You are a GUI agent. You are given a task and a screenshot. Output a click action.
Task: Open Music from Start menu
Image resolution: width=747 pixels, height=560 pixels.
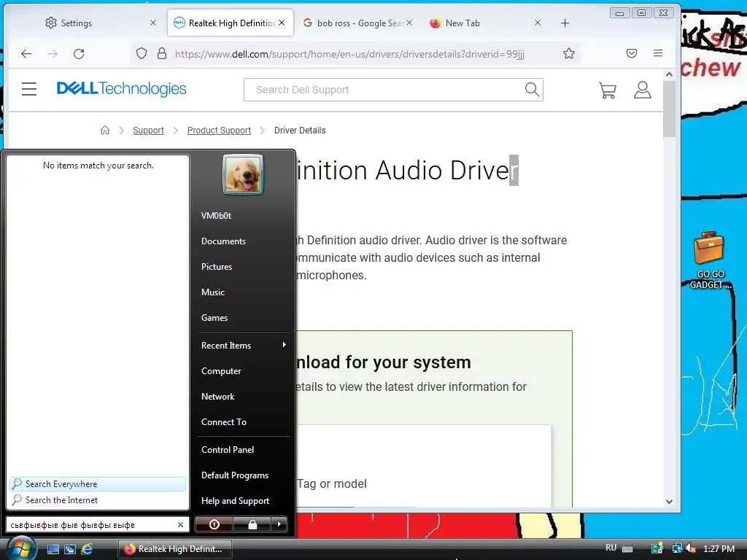[x=212, y=292]
